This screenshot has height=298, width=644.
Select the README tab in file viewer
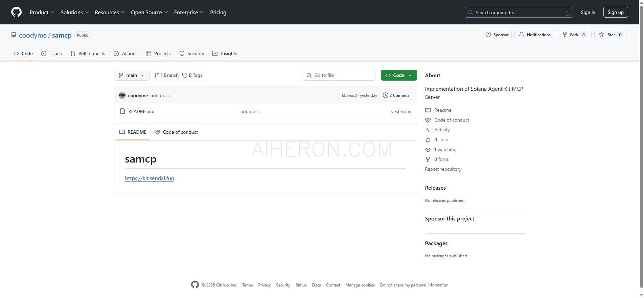133,132
